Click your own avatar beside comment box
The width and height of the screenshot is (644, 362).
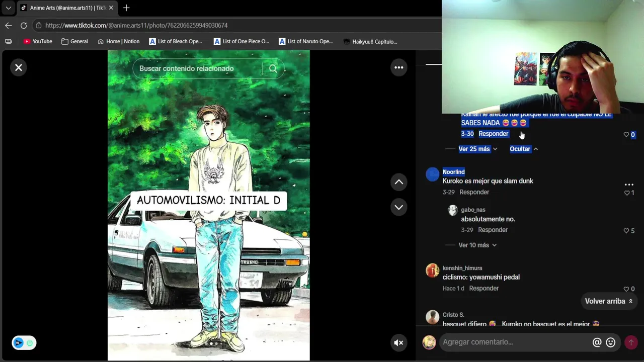pos(429,342)
